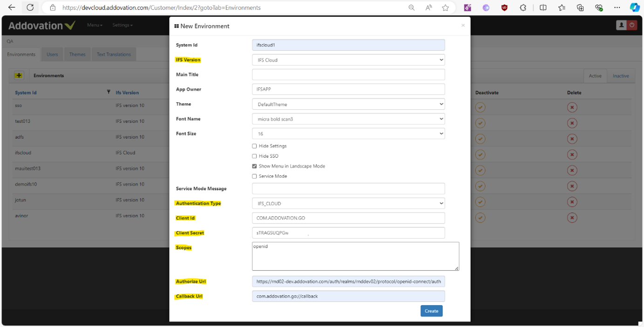Open the IFS Version dropdown
644x327 pixels.
[348, 60]
